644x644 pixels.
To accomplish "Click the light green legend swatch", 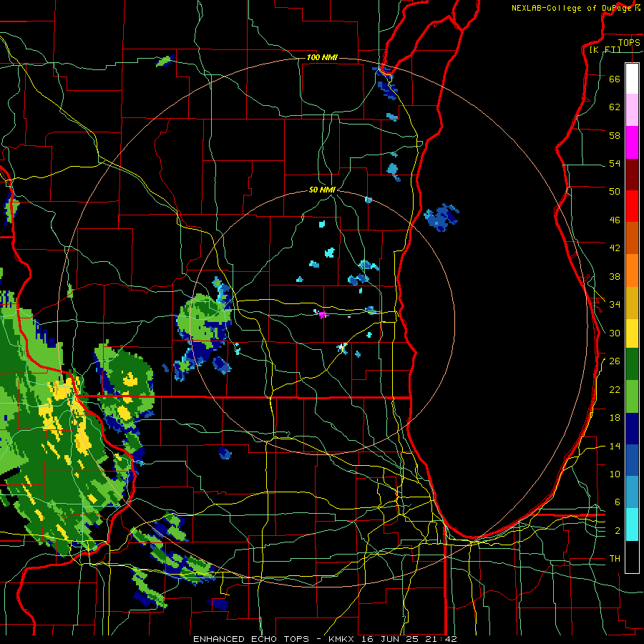I will 632,396.
